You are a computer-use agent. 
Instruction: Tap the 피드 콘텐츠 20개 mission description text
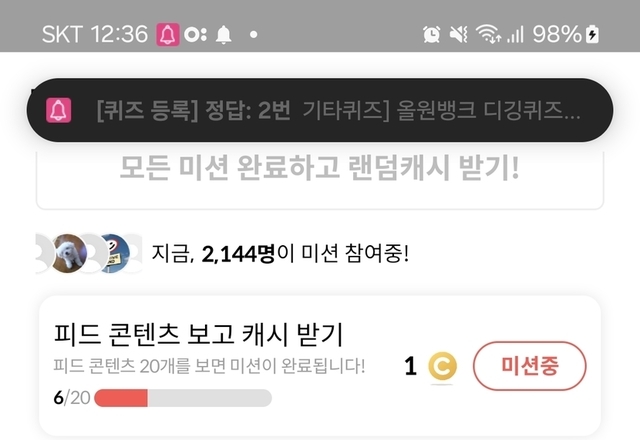[208, 366]
